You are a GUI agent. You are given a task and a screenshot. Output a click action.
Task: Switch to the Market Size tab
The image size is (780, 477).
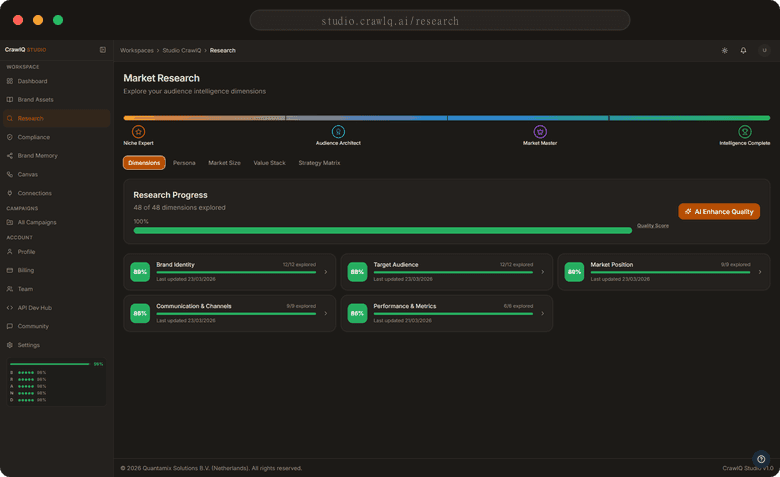point(224,163)
